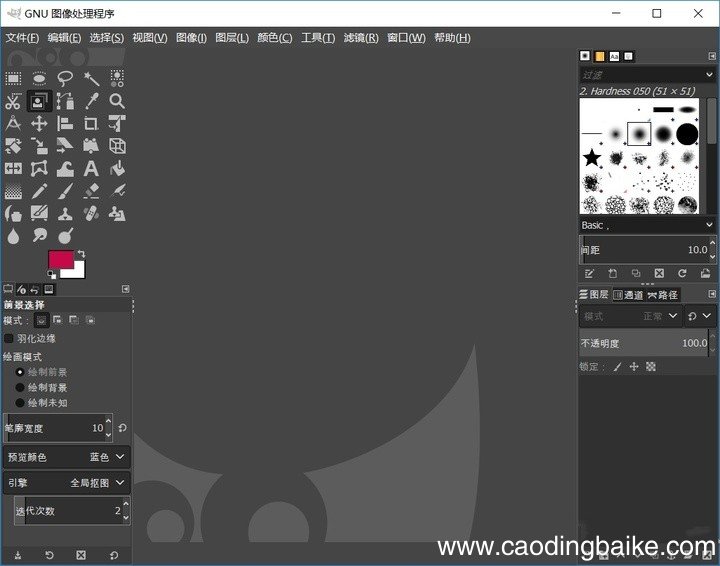Activate the Paths tool

(65, 101)
